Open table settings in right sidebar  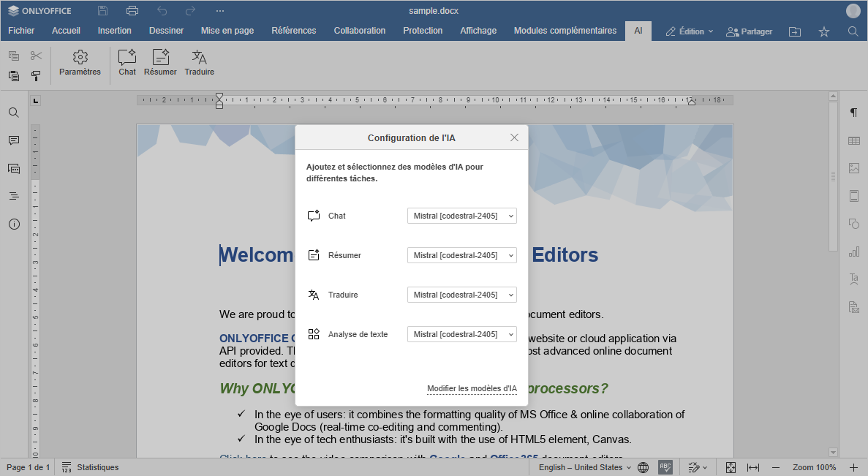coord(853,140)
